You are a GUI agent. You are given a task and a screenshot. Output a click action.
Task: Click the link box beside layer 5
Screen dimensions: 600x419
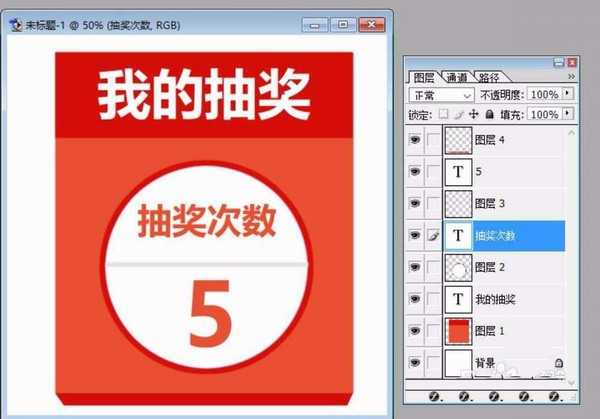pos(434,171)
